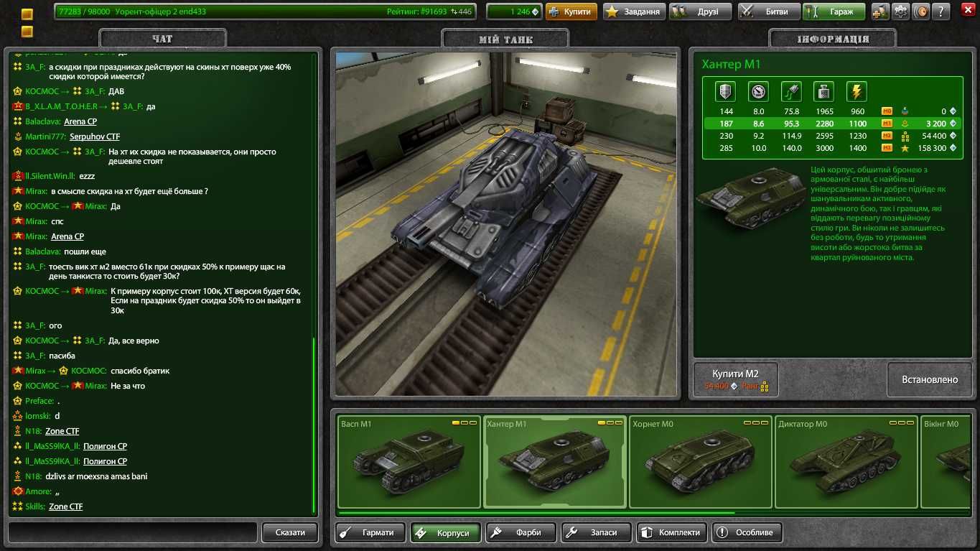Viewport: 980px width, 551px height.
Task: Switch to the Фарби category tab
Action: pos(521,532)
